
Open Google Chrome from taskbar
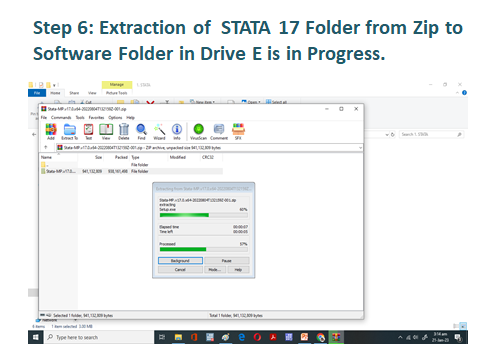coord(321,337)
